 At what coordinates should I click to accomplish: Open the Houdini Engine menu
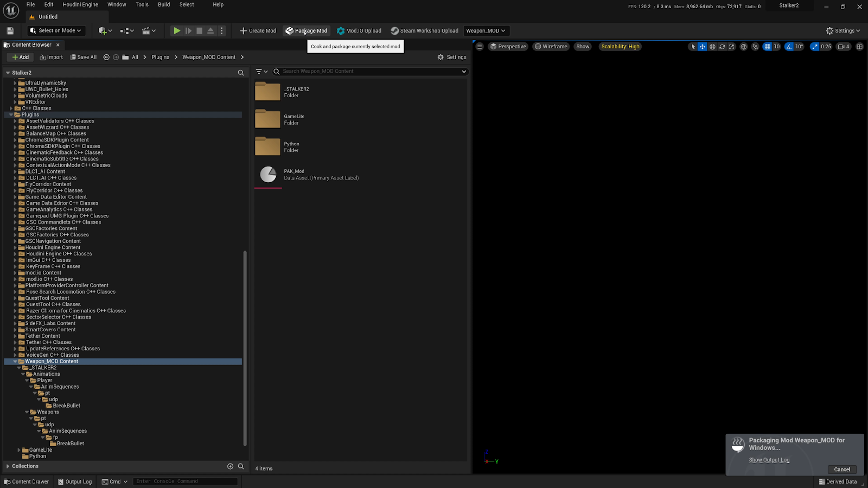click(80, 4)
